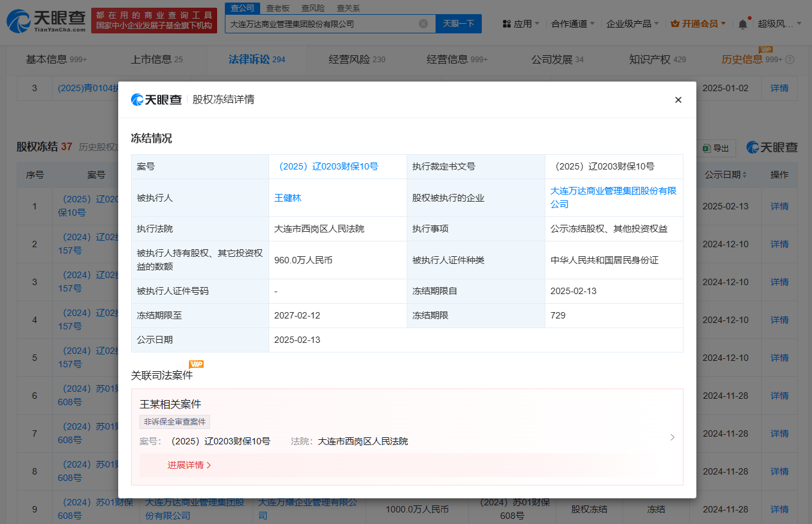Click 王某相关案件 heading
Screen dimensions: 812x524
click(x=170, y=404)
